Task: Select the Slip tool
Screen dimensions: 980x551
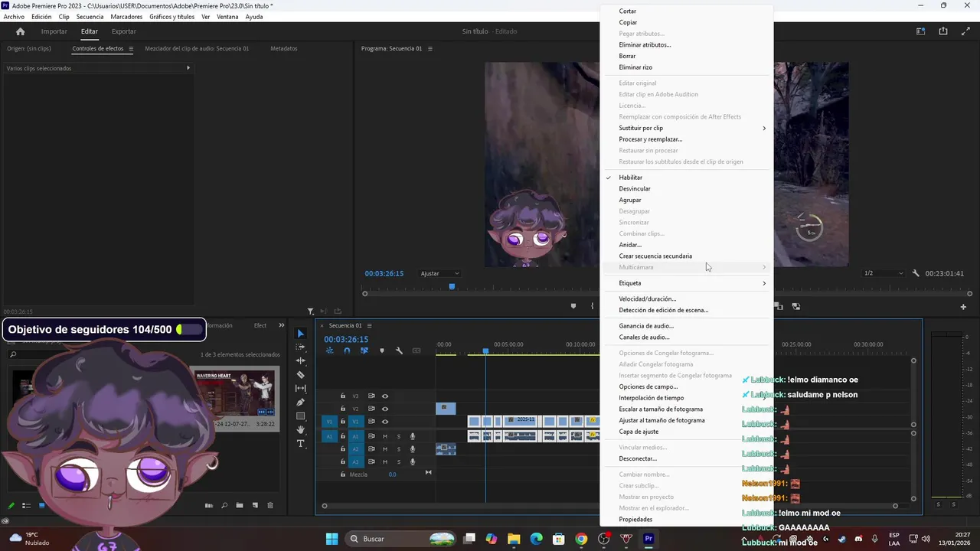Action: pyautogui.click(x=300, y=389)
